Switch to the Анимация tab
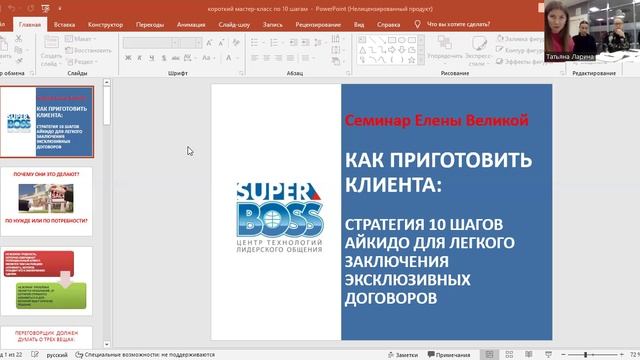Viewport: 640px width, 360px height. click(x=191, y=24)
